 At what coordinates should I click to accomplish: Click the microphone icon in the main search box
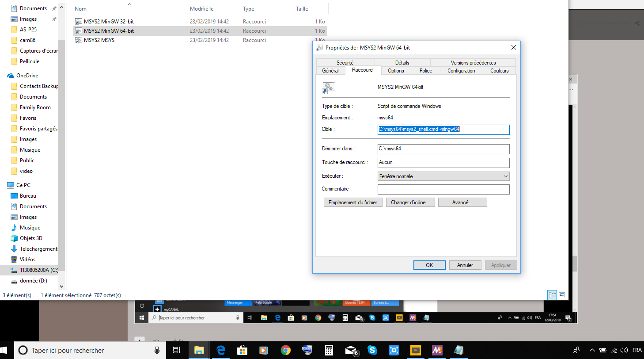click(157, 351)
